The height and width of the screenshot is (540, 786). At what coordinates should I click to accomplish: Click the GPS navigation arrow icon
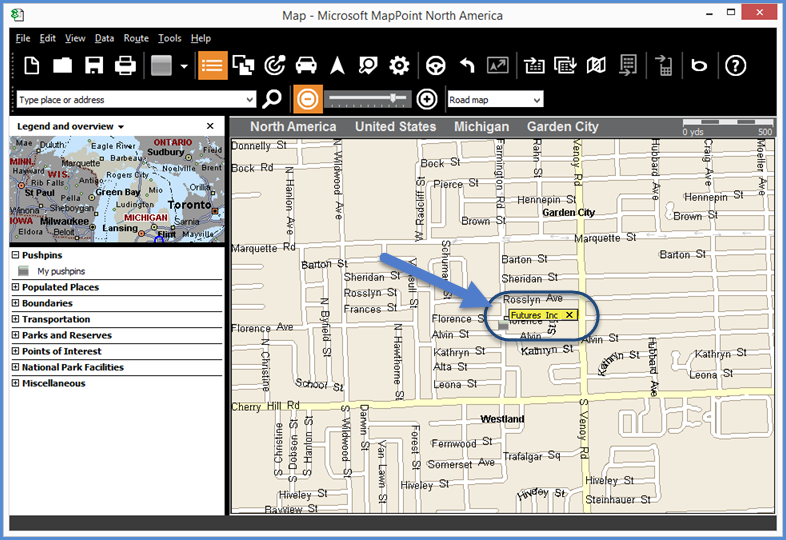pos(337,66)
